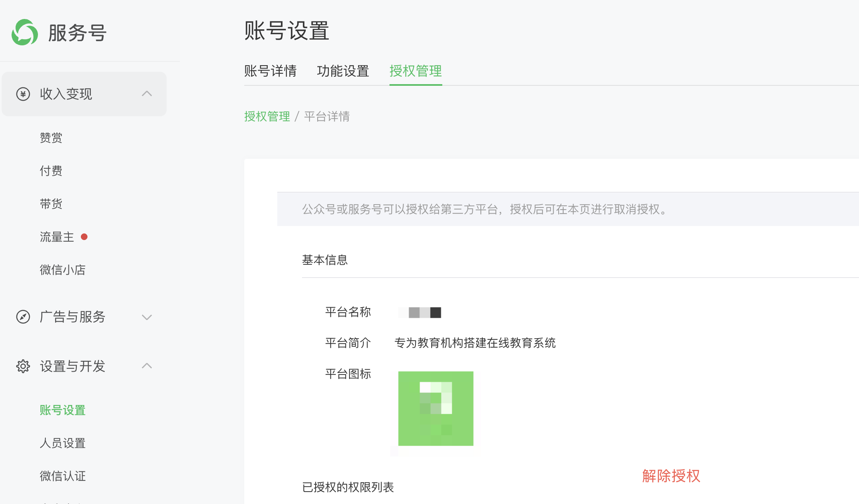Click the yen icon beside 收入变现

pyautogui.click(x=23, y=94)
